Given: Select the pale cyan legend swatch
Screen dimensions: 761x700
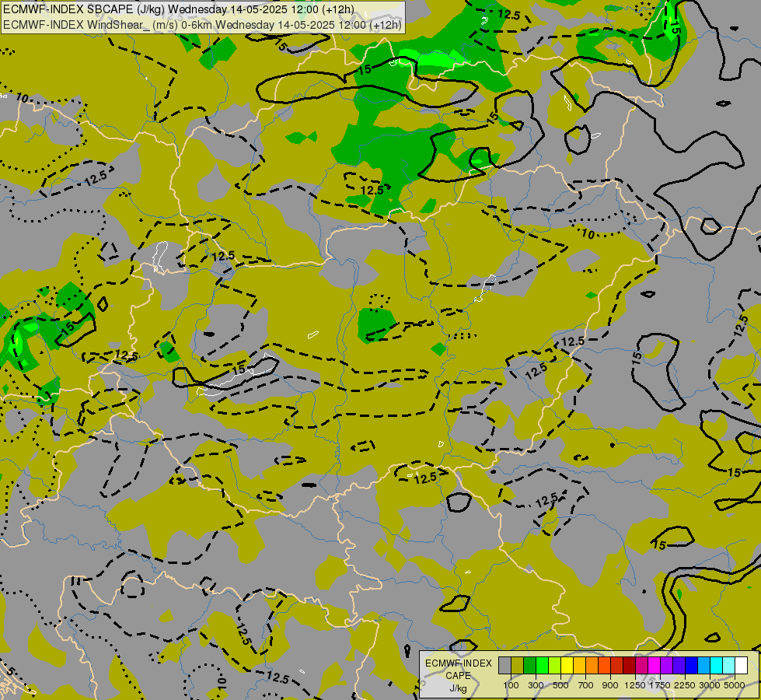Looking at the screenshot, I should pyautogui.click(x=729, y=666).
